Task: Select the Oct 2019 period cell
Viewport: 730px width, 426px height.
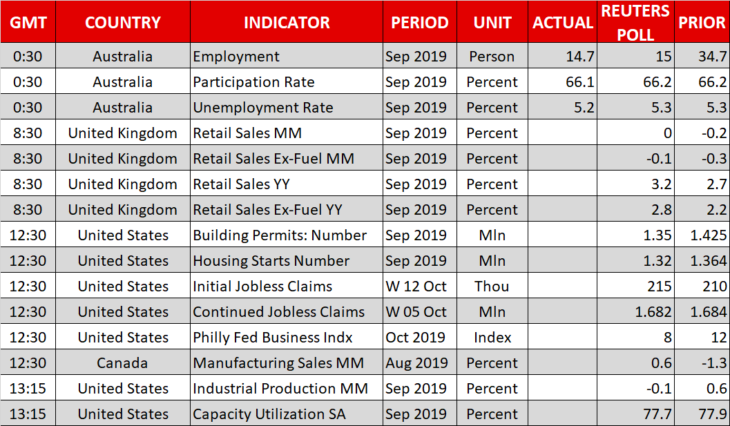Action: coord(419,338)
